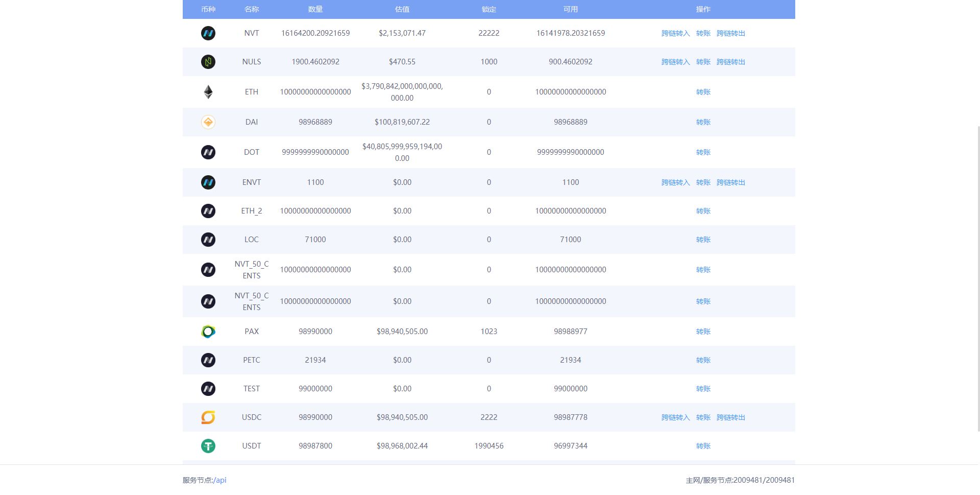
Task: Click the DAI coin icon
Action: point(208,122)
